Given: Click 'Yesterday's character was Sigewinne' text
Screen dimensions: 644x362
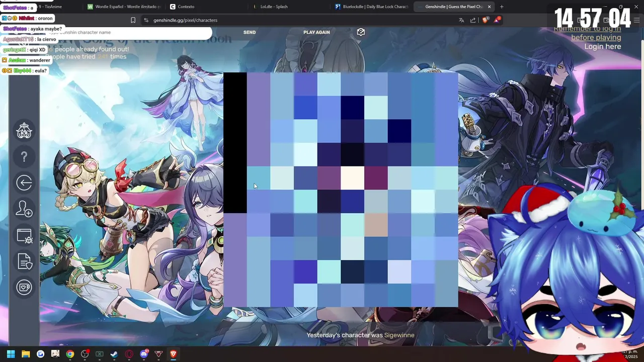Looking at the screenshot, I should [360, 335].
